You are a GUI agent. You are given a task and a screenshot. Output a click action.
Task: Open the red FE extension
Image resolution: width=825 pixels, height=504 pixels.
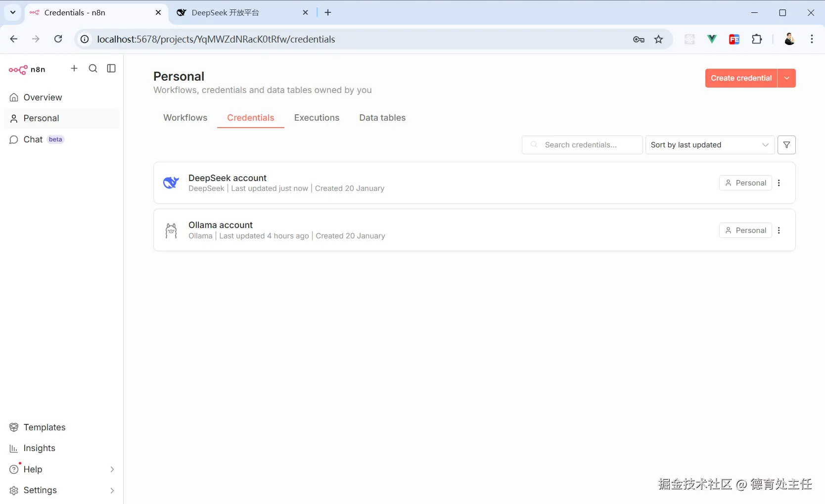coord(734,40)
